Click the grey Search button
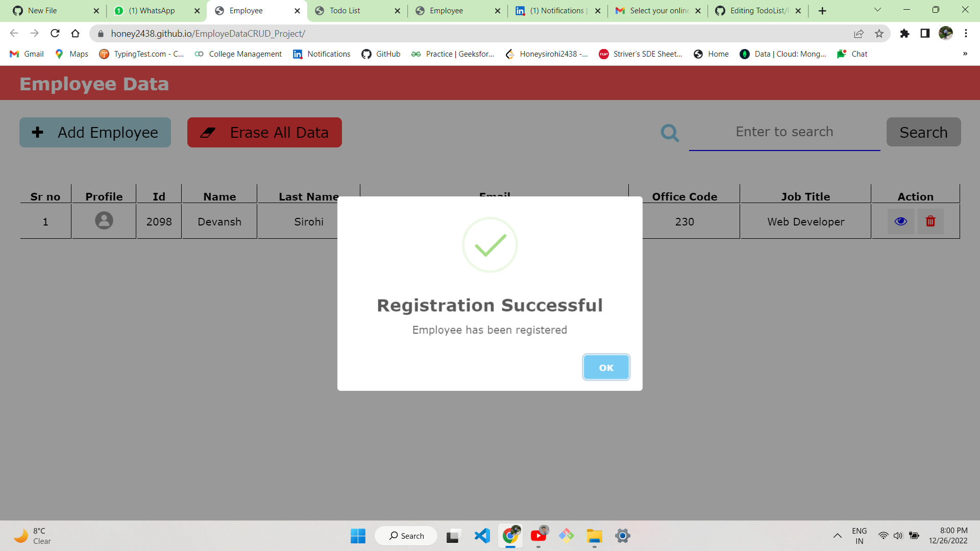Image resolution: width=980 pixels, height=551 pixels. [x=923, y=132]
